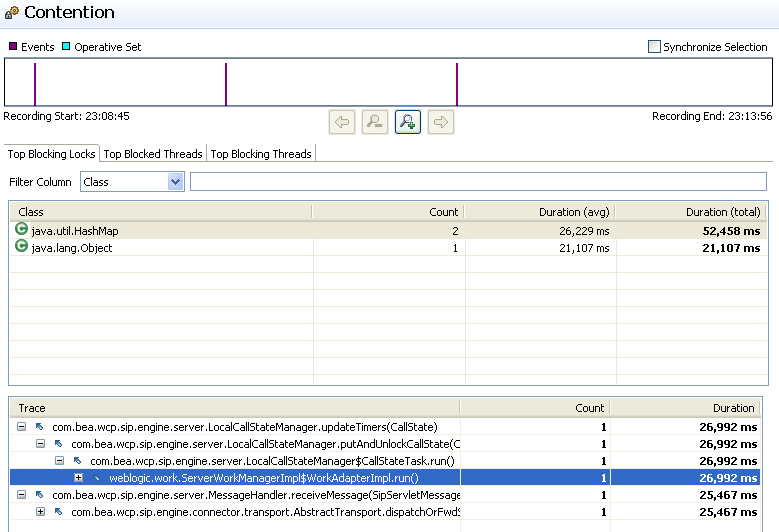Expand the AbstractTransport.dispatchOrFwd trace node
The width and height of the screenshot is (779, 532).
pyautogui.click(x=41, y=512)
